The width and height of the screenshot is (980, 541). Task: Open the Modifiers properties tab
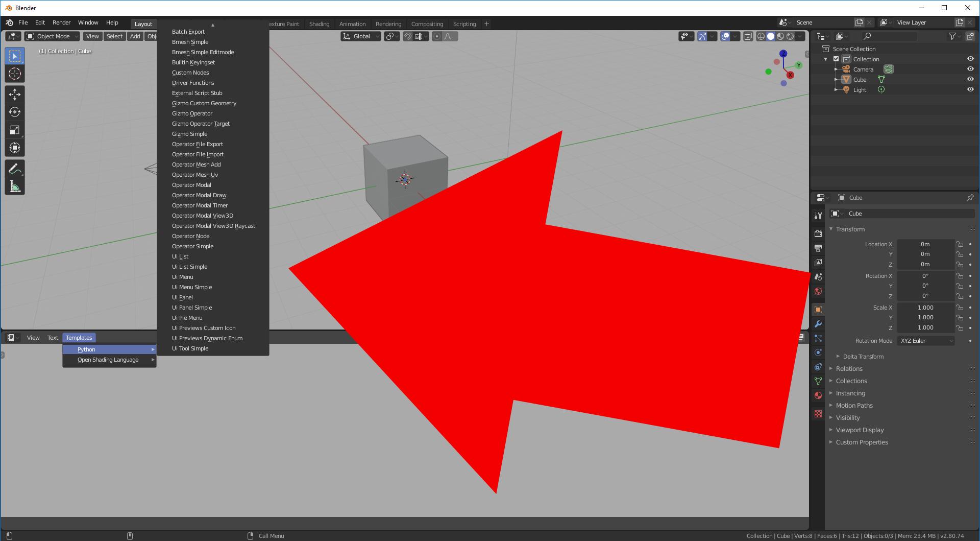[818, 324]
